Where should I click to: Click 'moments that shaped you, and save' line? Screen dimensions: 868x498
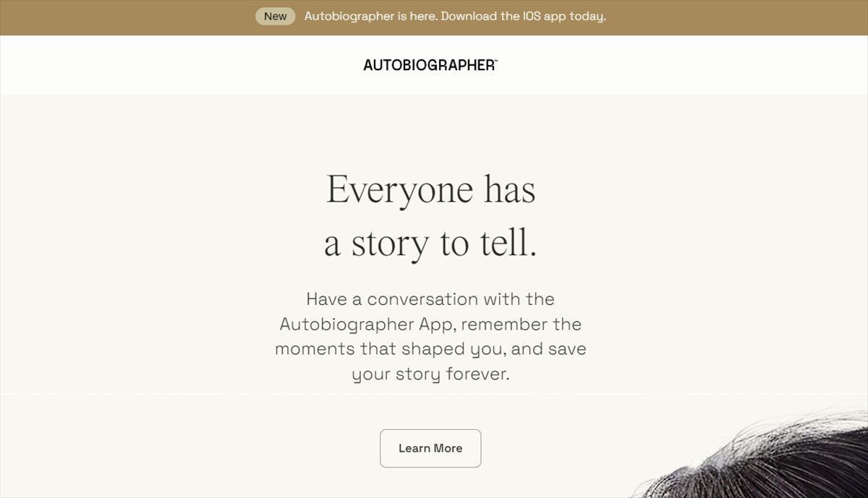tap(430, 349)
